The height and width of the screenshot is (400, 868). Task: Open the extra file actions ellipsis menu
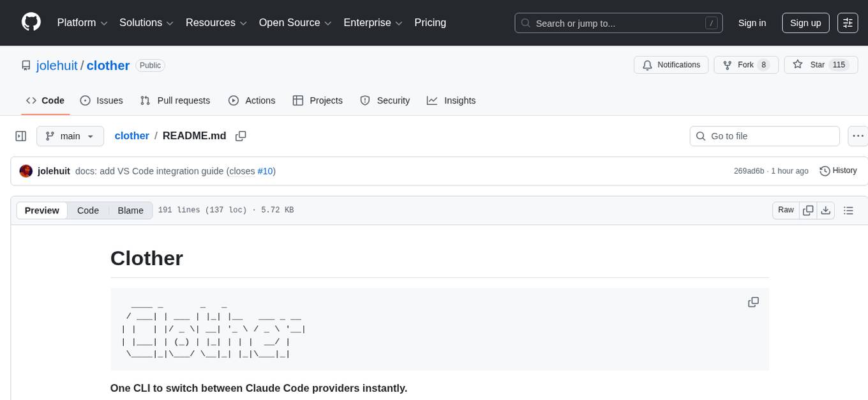coord(858,135)
